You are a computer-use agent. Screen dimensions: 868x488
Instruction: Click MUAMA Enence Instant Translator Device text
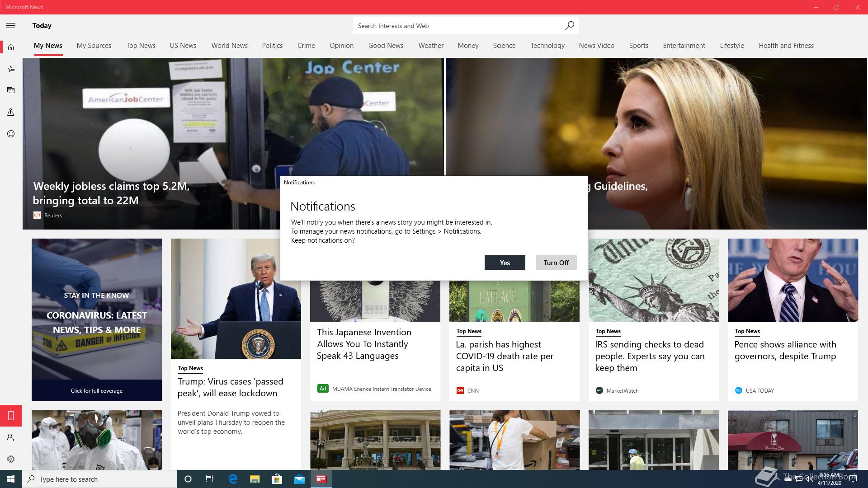point(382,389)
